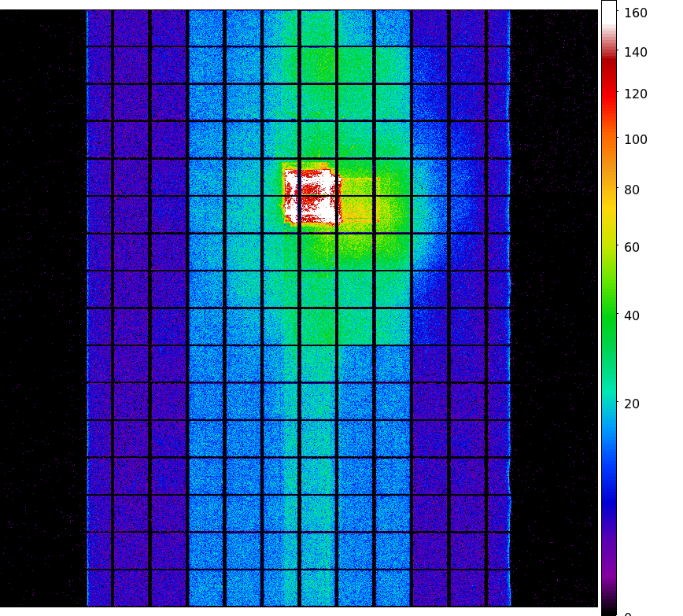Click the colorbar tick label 160

coord(636,13)
